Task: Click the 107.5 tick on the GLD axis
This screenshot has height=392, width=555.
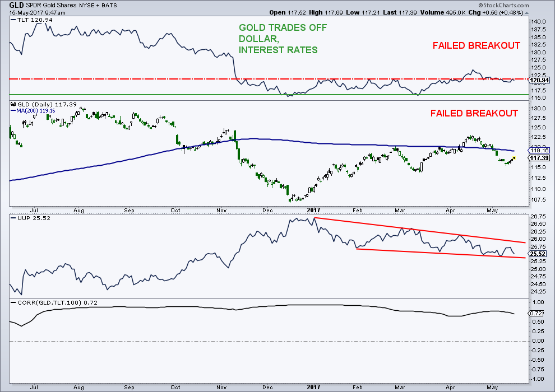Action: click(x=538, y=200)
